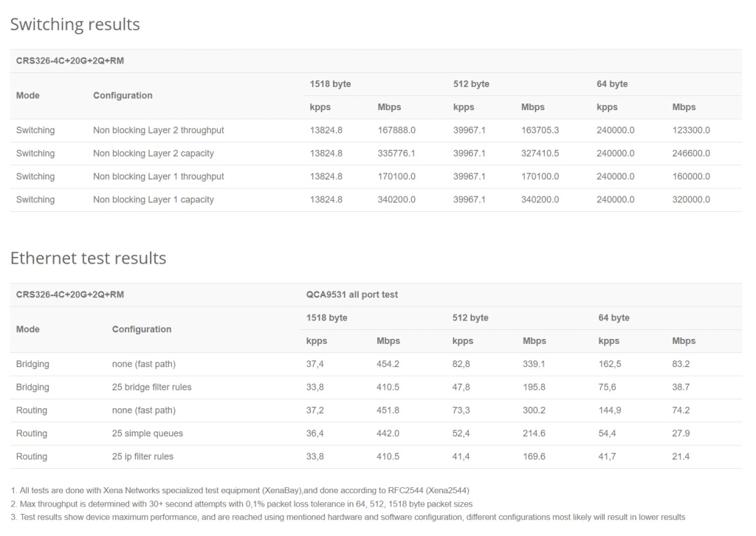
Task: Click the 335776.1 Mbps value
Action: pyautogui.click(x=396, y=154)
